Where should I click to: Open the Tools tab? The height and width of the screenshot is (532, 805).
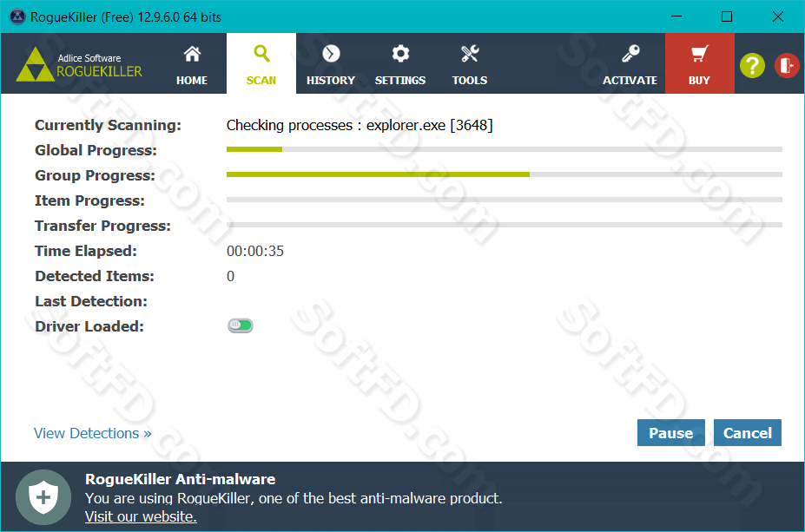(469, 63)
